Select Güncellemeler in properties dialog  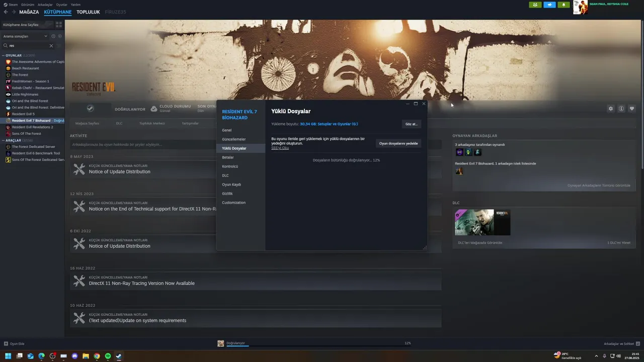(x=240, y=139)
